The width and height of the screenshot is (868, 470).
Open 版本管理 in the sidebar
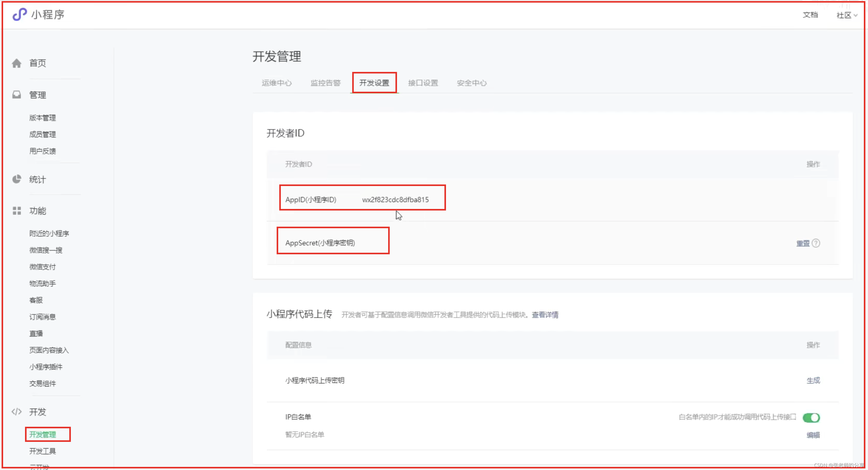(42, 118)
